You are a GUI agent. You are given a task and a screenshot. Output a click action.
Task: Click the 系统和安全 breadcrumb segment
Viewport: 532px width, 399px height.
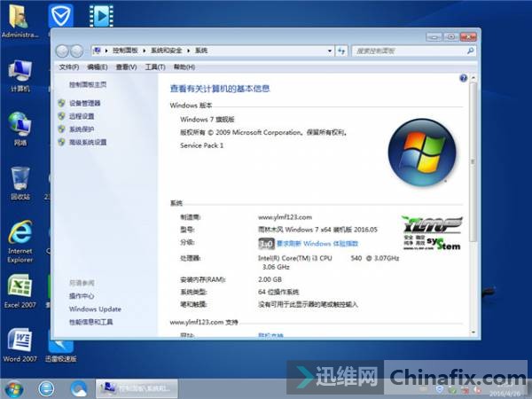167,51
